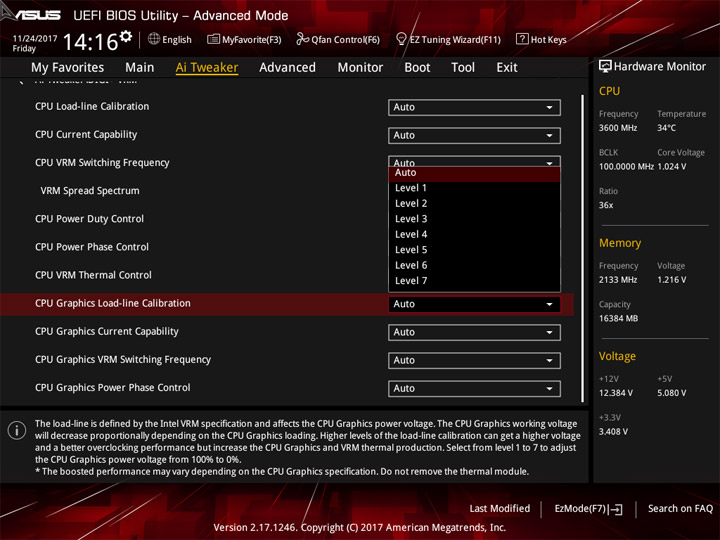Choose Auto in the open list
This screenshot has width=720, height=540.
[x=474, y=173]
